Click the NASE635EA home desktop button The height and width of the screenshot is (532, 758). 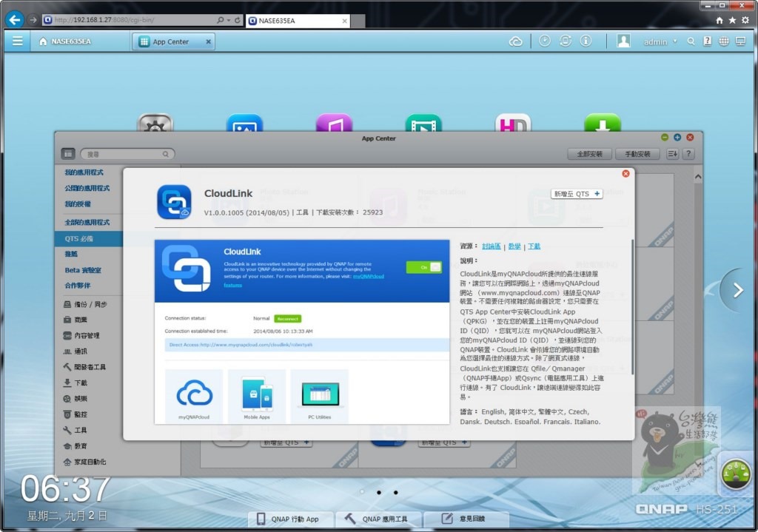(65, 41)
